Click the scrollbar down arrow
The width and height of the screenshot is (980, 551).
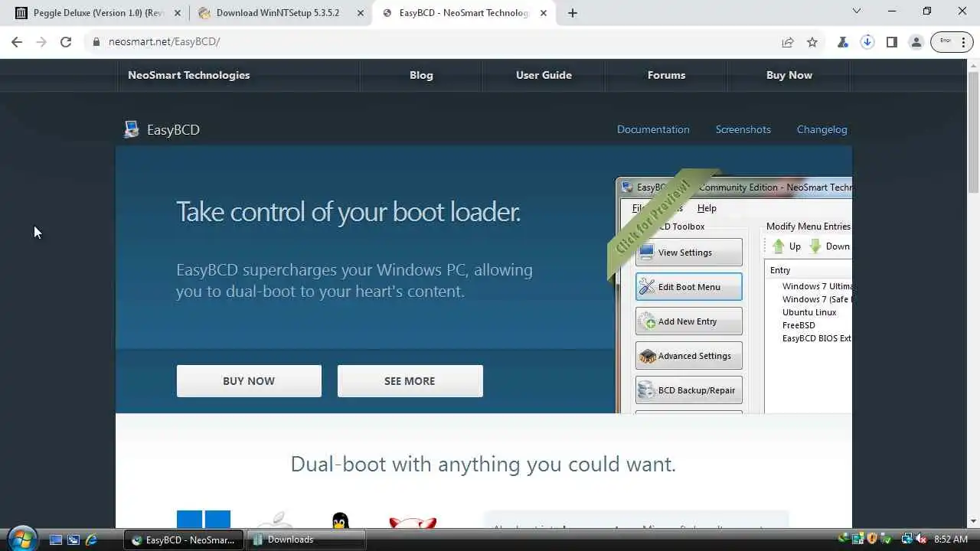tap(973, 522)
